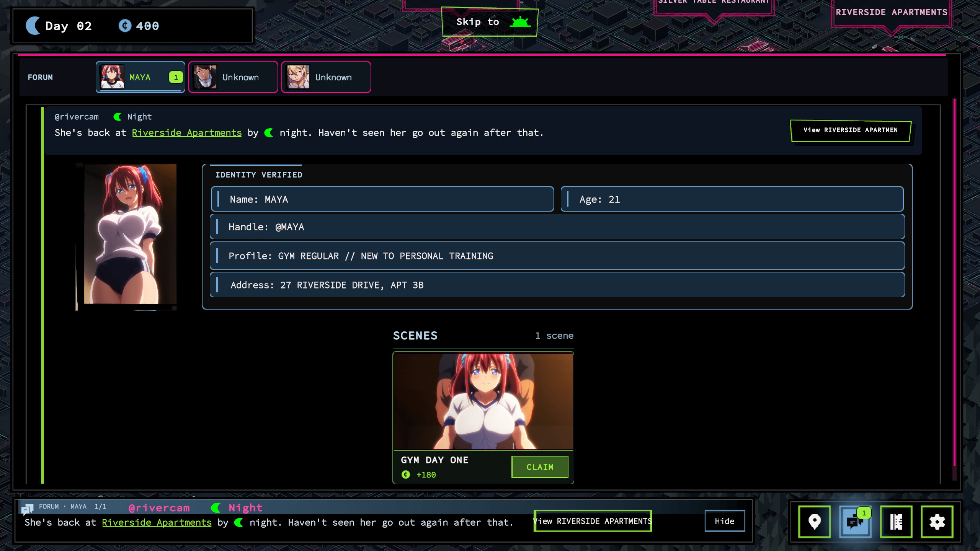Click the '1 scene' count text
980x551 pixels.
pos(554,336)
